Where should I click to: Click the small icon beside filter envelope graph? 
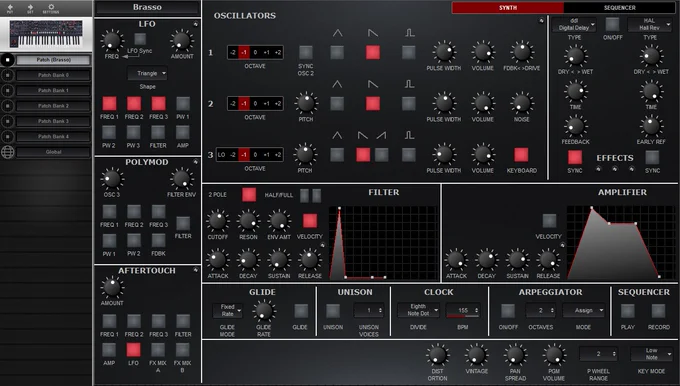(x=322, y=245)
